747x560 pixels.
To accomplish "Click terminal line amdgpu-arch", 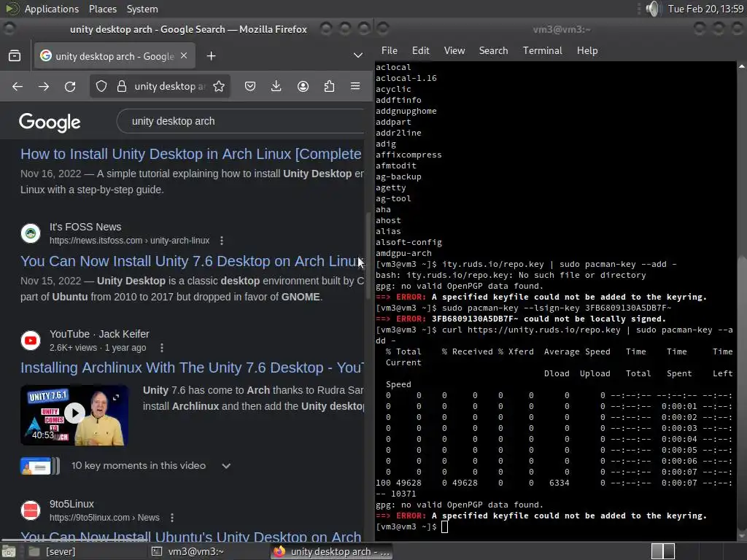I will (403, 253).
